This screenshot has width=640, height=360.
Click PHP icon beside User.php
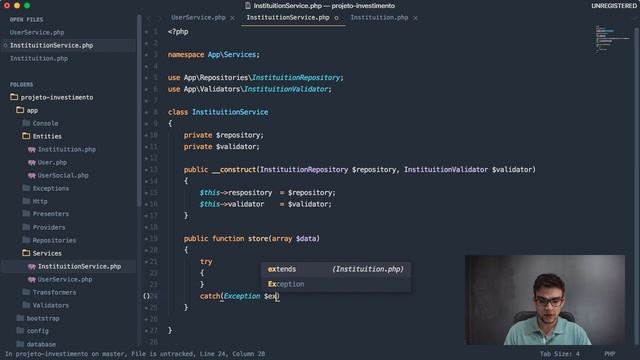pos(32,162)
